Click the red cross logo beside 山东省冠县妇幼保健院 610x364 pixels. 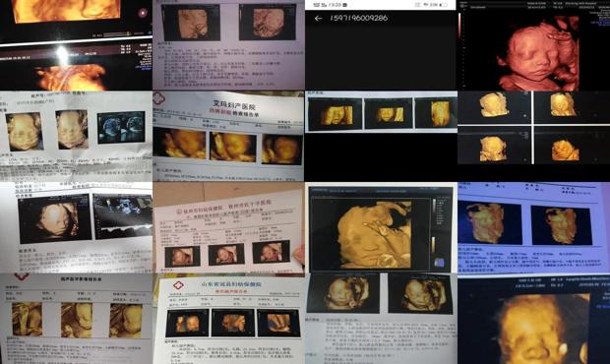pos(178,285)
